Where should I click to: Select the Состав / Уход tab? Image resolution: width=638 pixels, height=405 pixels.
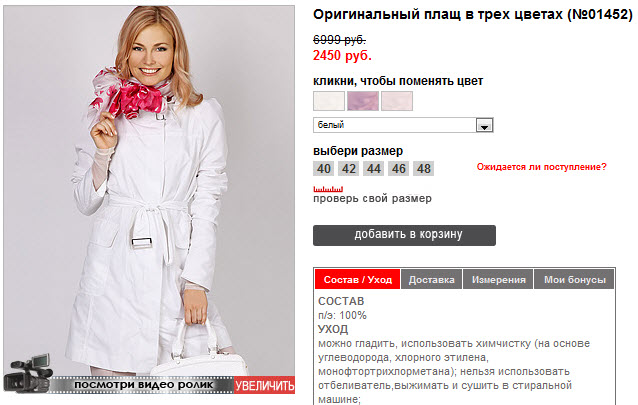[x=358, y=280]
